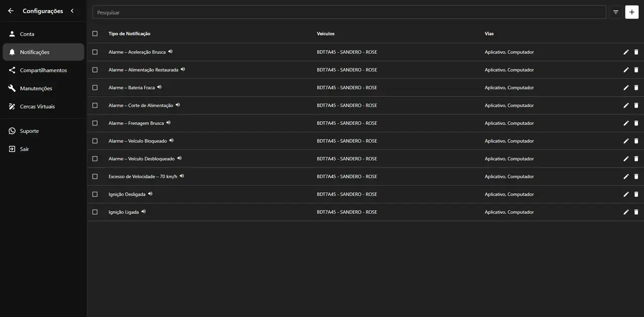Delete the Veículo Bloqueado notification

coord(636,141)
